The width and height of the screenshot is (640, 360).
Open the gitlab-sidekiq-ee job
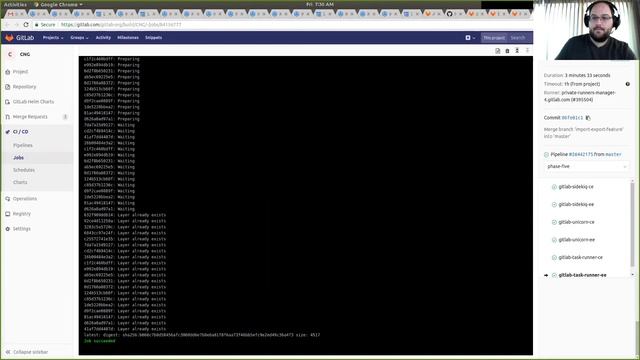point(576,204)
